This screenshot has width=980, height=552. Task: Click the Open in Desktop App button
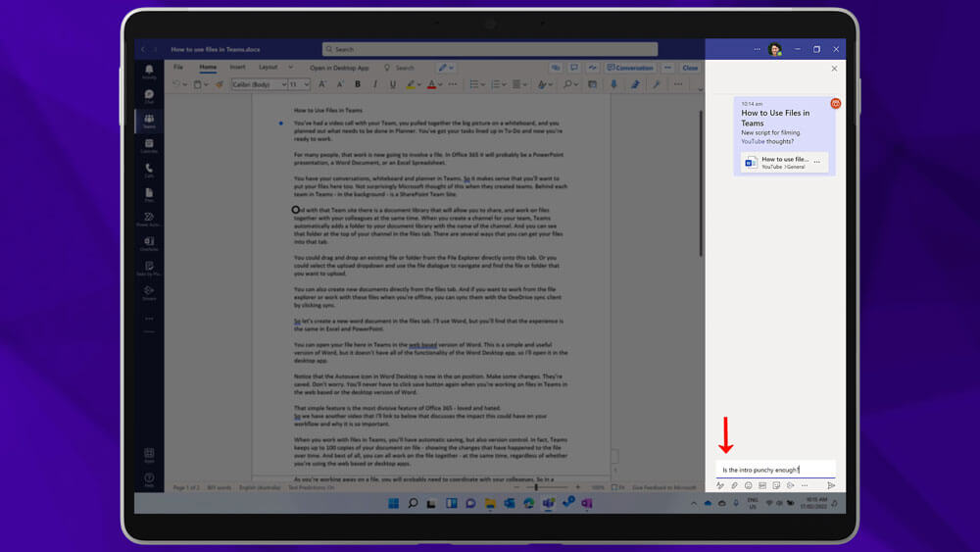click(339, 68)
